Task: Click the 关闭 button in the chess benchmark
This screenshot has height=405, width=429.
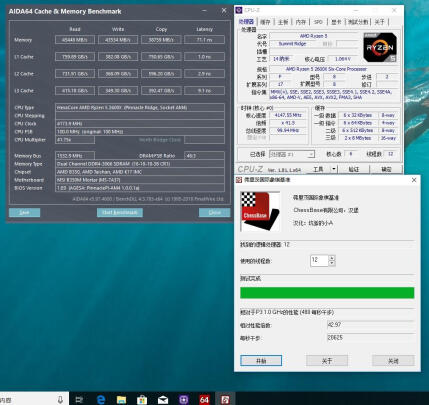Action: (x=393, y=361)
